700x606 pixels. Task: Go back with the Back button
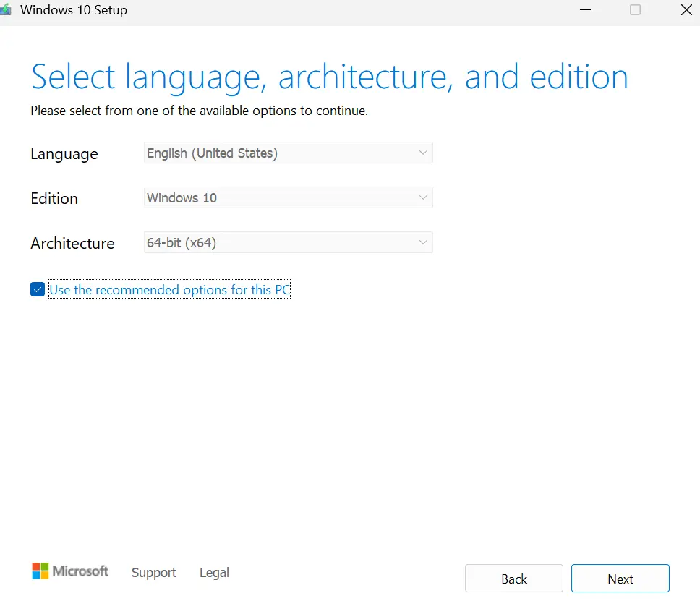(513, 579)
